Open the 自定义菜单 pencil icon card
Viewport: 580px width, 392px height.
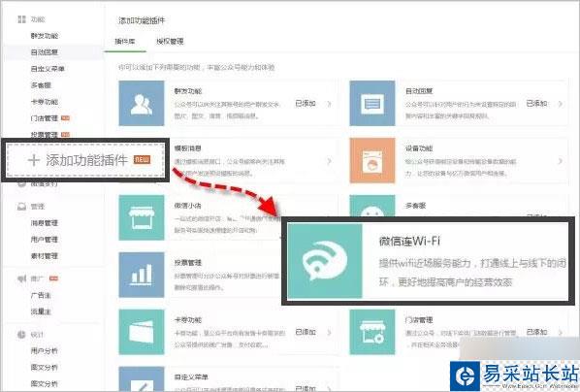142,379
